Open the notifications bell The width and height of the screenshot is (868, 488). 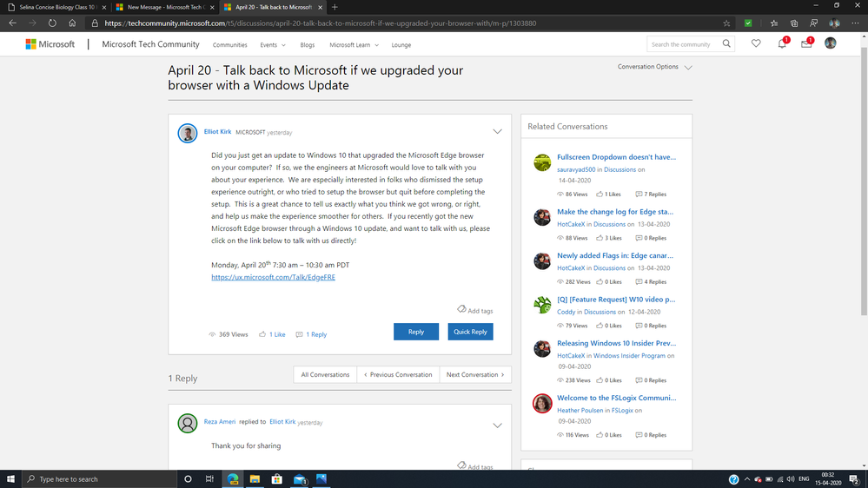(x=782, y=43)
